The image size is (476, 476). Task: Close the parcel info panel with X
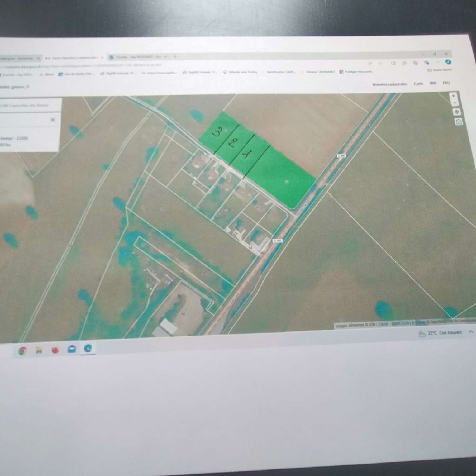(53, 120)
